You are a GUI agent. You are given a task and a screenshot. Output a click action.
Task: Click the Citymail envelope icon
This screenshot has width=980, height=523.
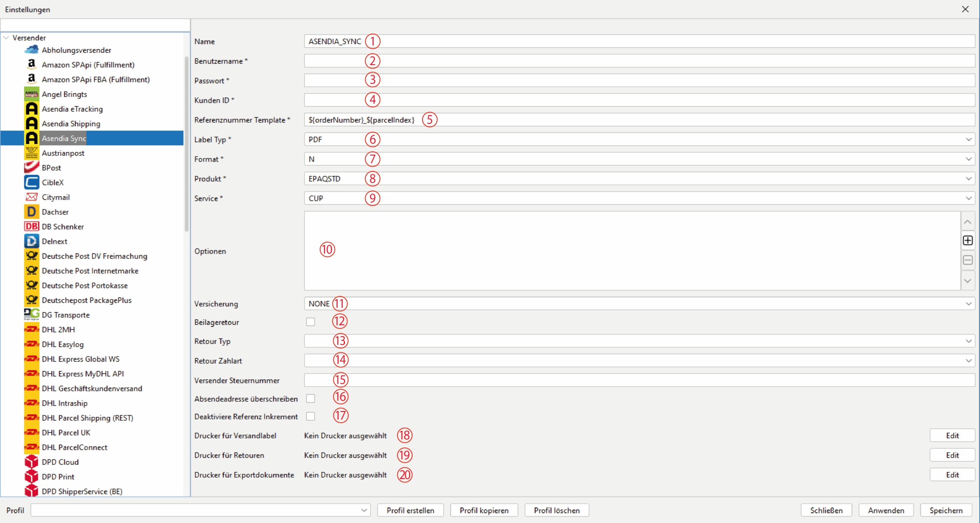tap(31, 197)
